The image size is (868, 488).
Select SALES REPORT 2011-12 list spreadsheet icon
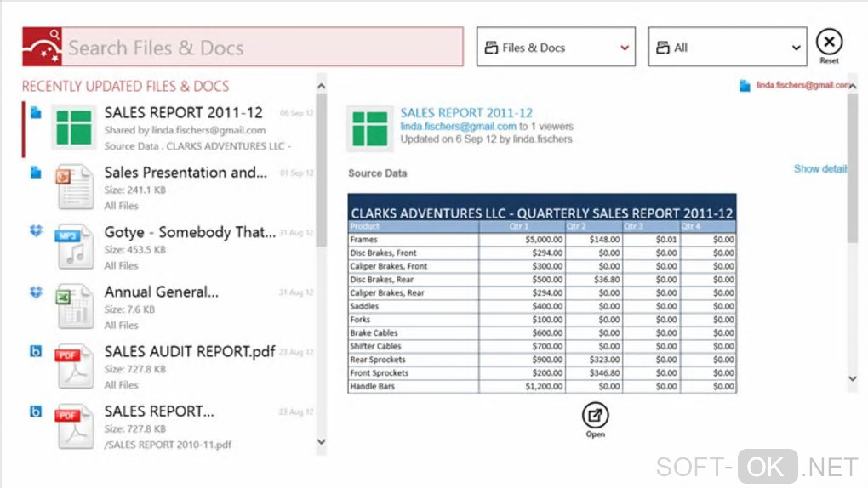(x=74, y=128)
